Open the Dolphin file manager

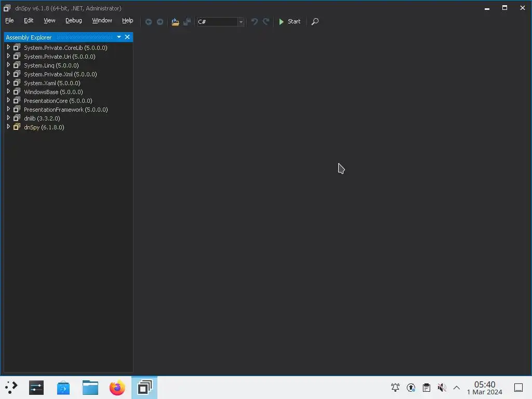(x=90, y=388)
